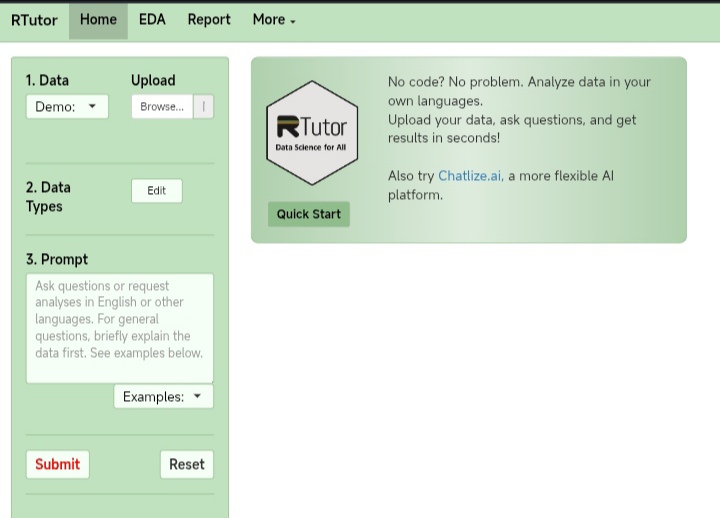Edit the data types
This screenshot has height=518, width=720.
[x=157, y=191]
